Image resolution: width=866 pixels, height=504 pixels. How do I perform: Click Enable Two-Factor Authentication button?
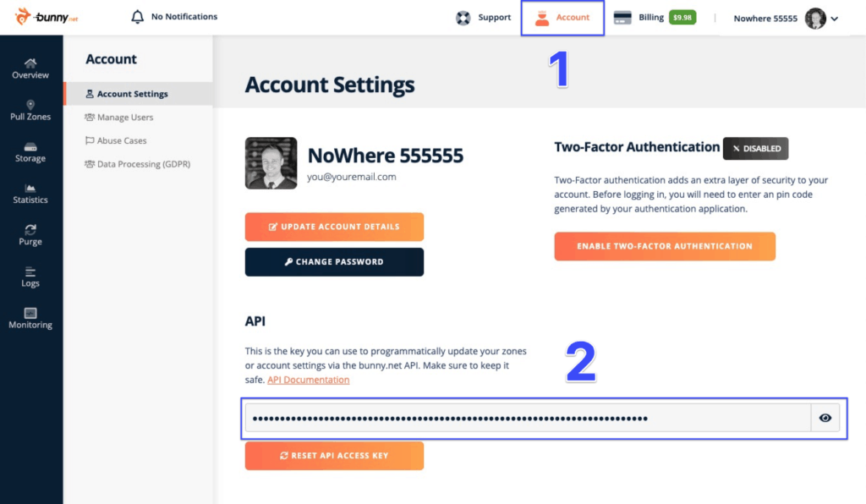tap(665, 246)
